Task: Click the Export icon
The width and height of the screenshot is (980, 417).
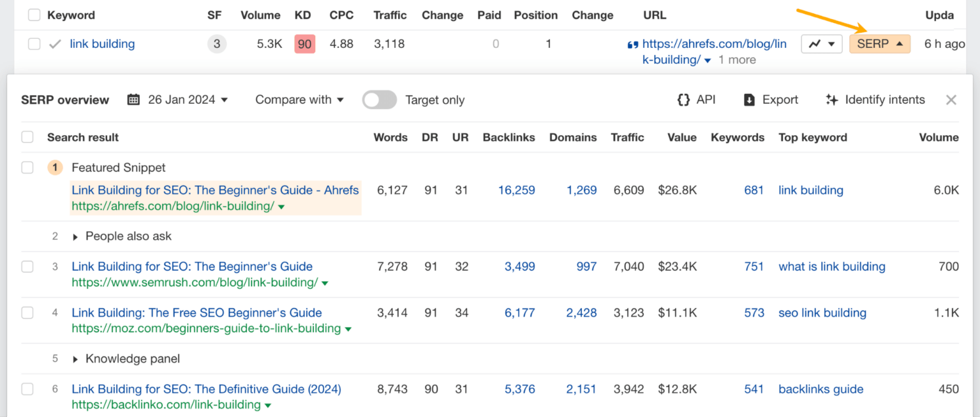Action: 748,99
